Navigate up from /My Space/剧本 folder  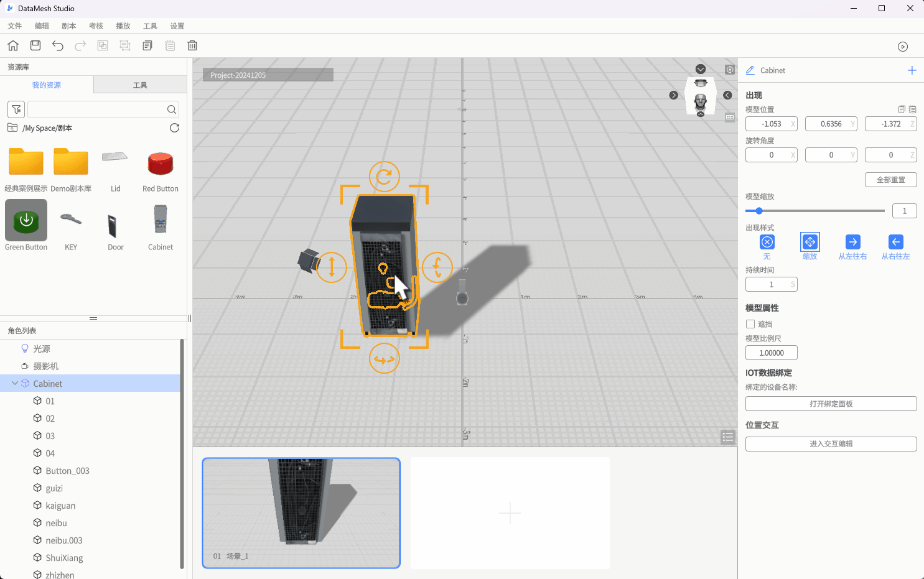coord(12,128)
